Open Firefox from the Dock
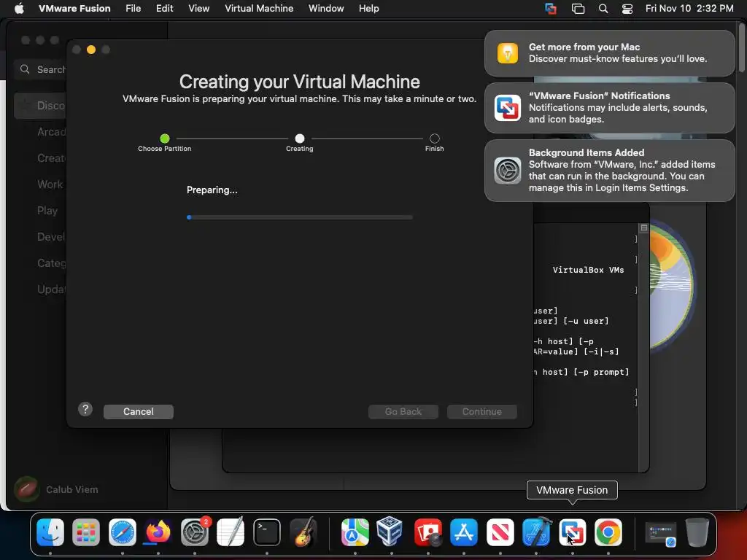The height and width of the screenshot is (560, 747). [158, 532]
